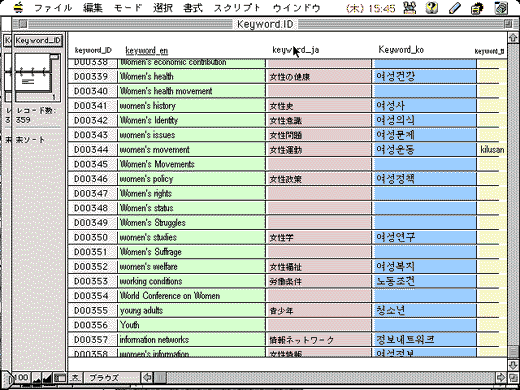This screenshot has width=520, height=390.
Task: Click the kilusan cell in the last column
Action: tap(492, 150)
